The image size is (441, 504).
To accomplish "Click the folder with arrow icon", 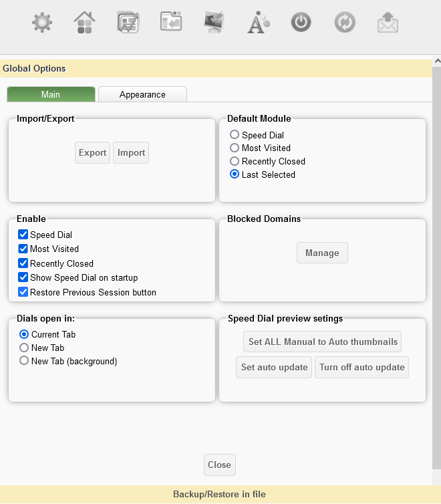I will coord(171,22).
